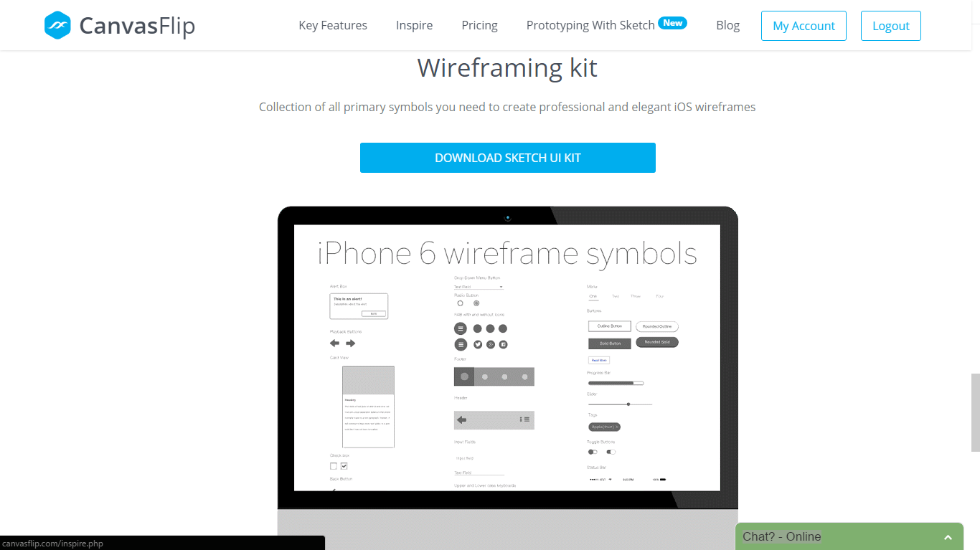
Task: Click the Logout button
Action: pos(891,26)
